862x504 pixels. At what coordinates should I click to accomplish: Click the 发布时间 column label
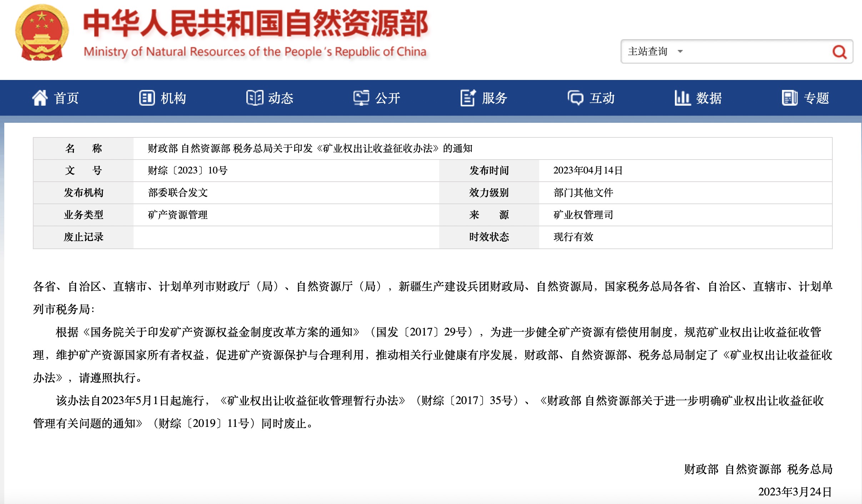(x=489, y=171)
